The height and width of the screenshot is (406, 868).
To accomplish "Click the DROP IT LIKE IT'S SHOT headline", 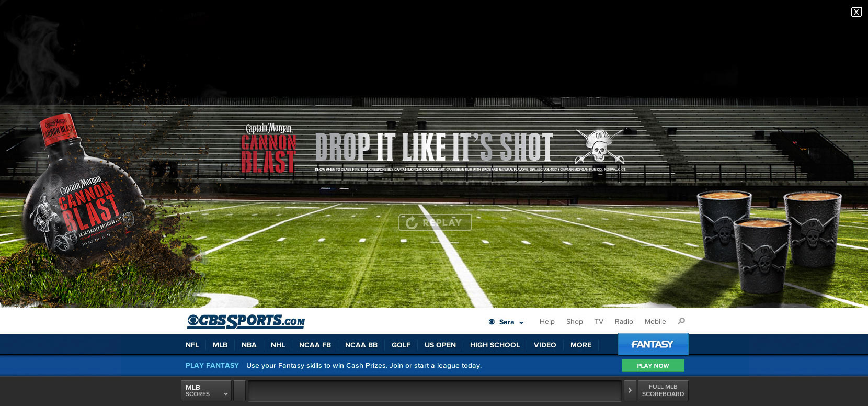I will pyautogui.click(x=434, y=147).
